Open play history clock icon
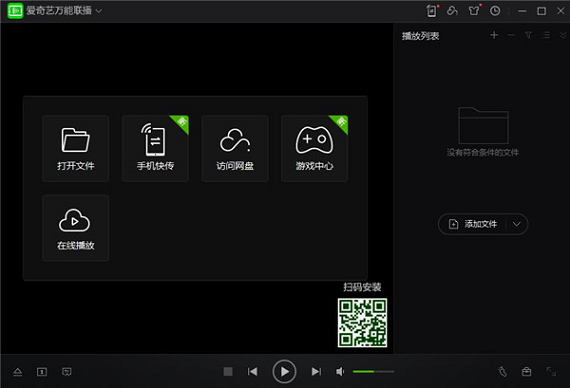 point(495,11)
